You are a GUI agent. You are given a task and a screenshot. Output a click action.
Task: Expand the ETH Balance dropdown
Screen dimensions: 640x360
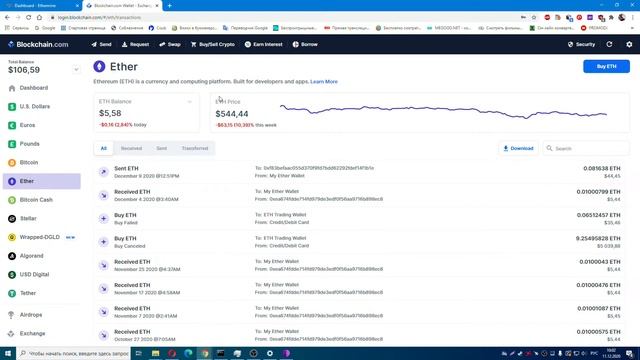(x=189, y=102)
